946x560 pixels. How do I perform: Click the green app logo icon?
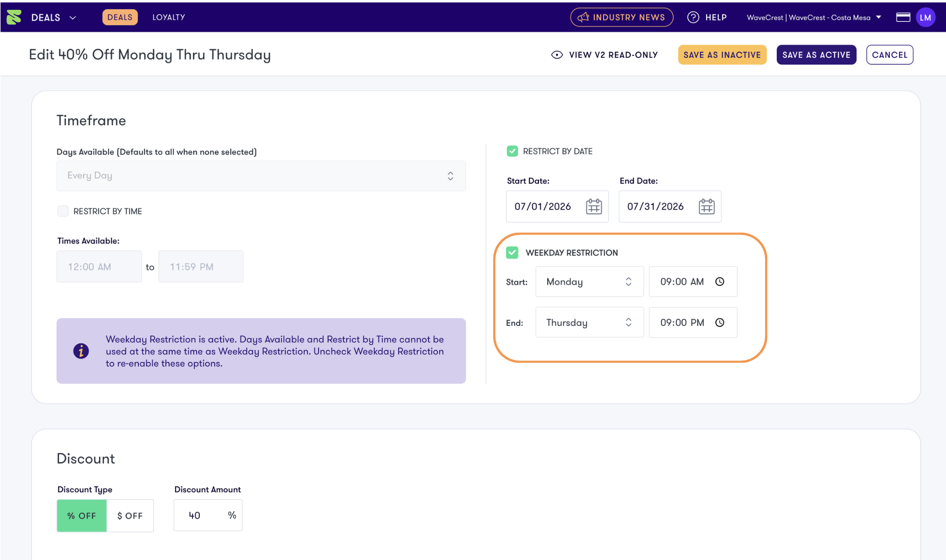pos(14,17)
